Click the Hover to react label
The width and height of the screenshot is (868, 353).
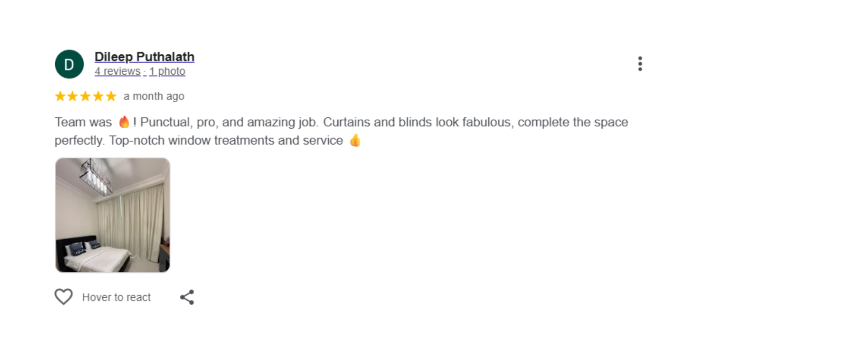coord(116,297)
